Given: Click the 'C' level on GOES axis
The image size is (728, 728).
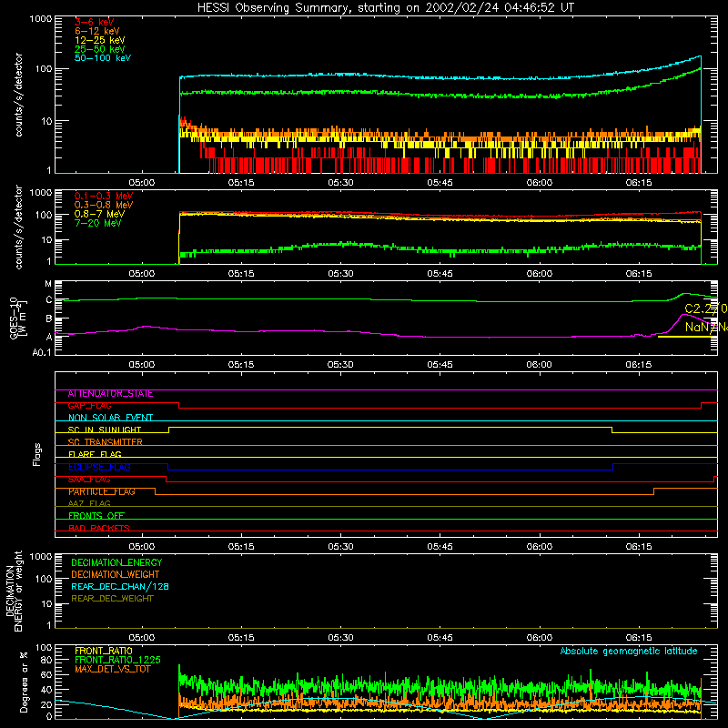Looking at the screenshot, I should tap(49, 300).
